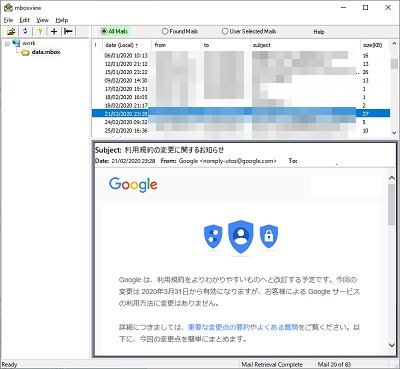Sort by the to column header
400x369 pixels.
pyautogui.click(x=225, y=45)
